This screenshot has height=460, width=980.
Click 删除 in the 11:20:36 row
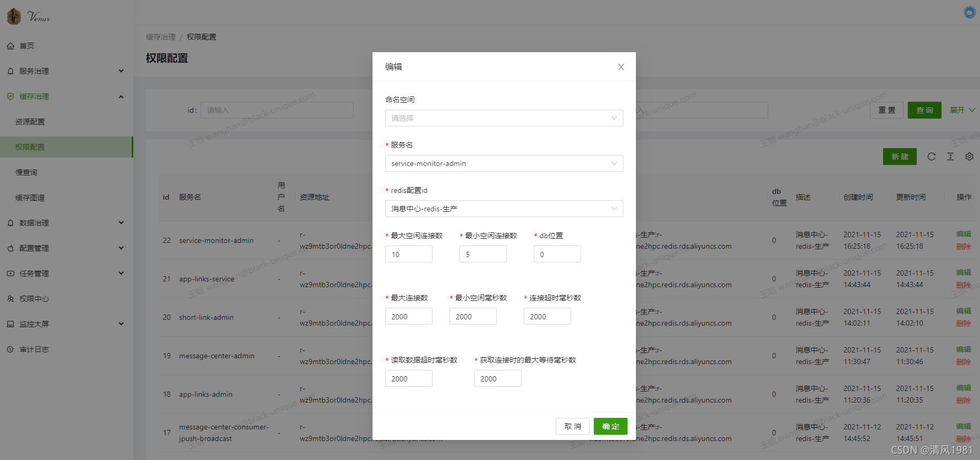click(964, 400)
